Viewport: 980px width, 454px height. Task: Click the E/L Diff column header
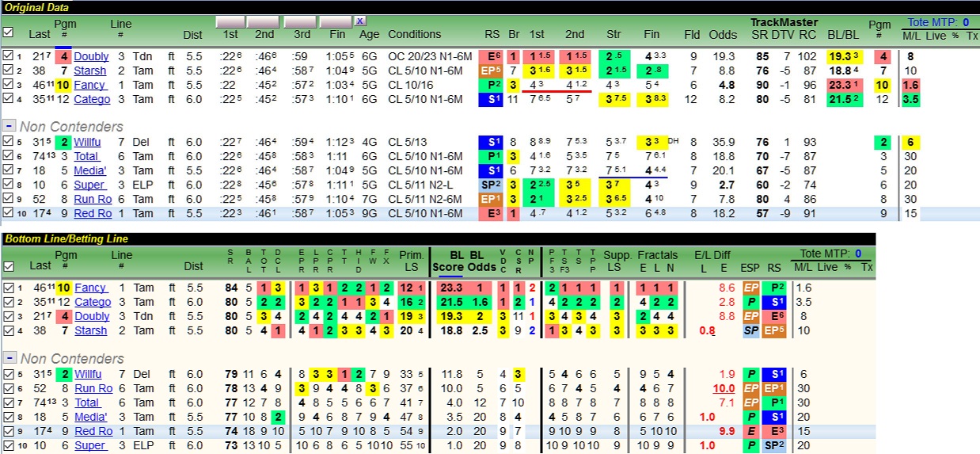click(712, 254)
